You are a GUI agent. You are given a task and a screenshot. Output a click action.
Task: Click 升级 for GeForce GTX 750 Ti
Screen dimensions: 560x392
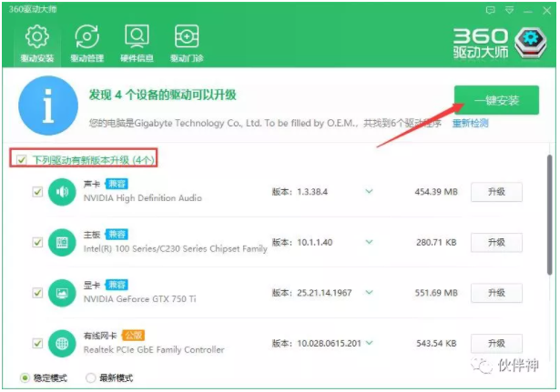point(496,293)
